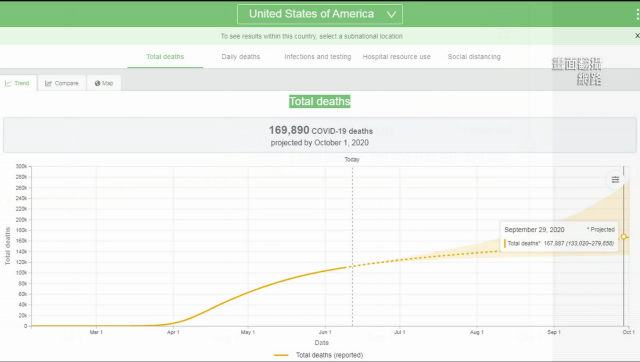Screen dimensions: 640x362
Task: Click the September 29, 2020 tooltip date
Action: (x=534, y=230)
